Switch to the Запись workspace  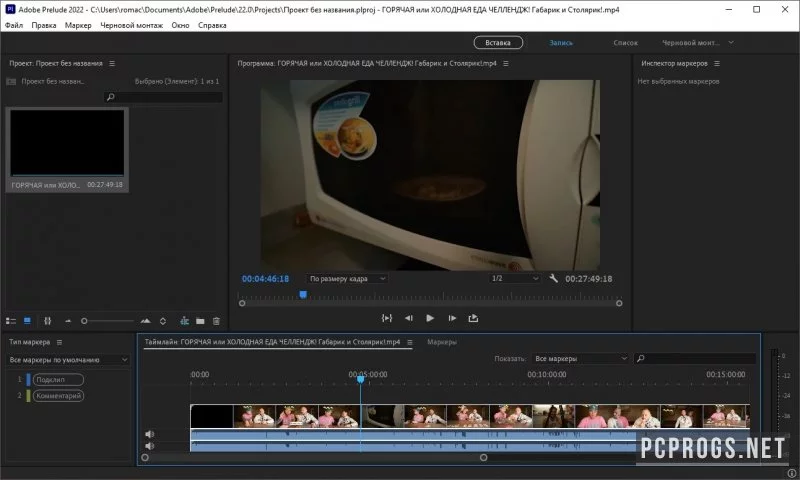coord(561,43)
